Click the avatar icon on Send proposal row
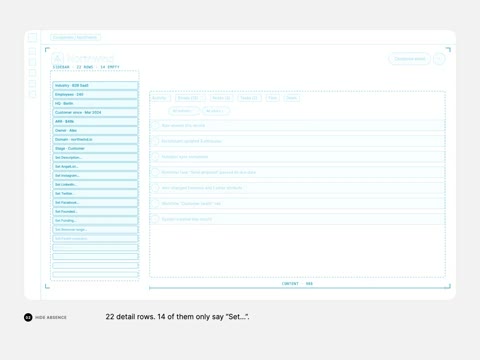Screen dimensions: 480x360 point(155,172)
